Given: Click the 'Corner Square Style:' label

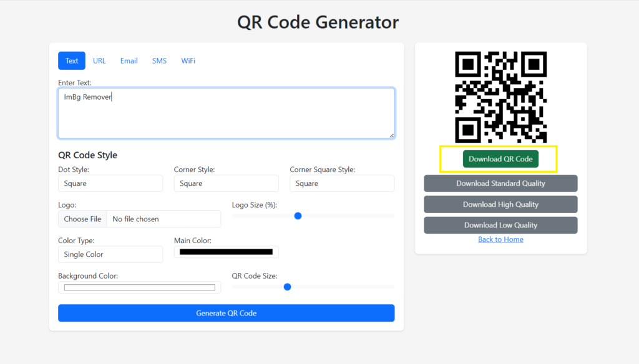Looking at the screenshot, I should (323, 170).
